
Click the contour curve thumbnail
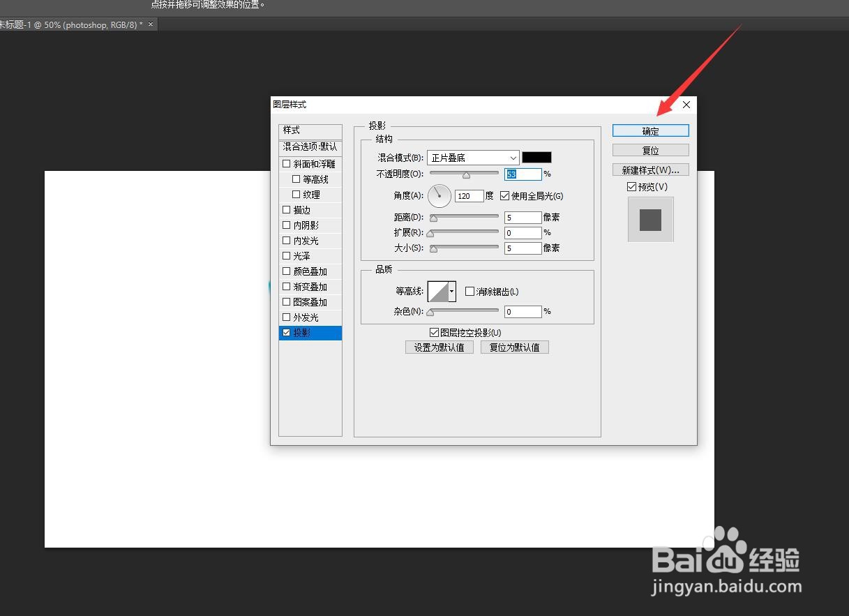tap(438, 292)
